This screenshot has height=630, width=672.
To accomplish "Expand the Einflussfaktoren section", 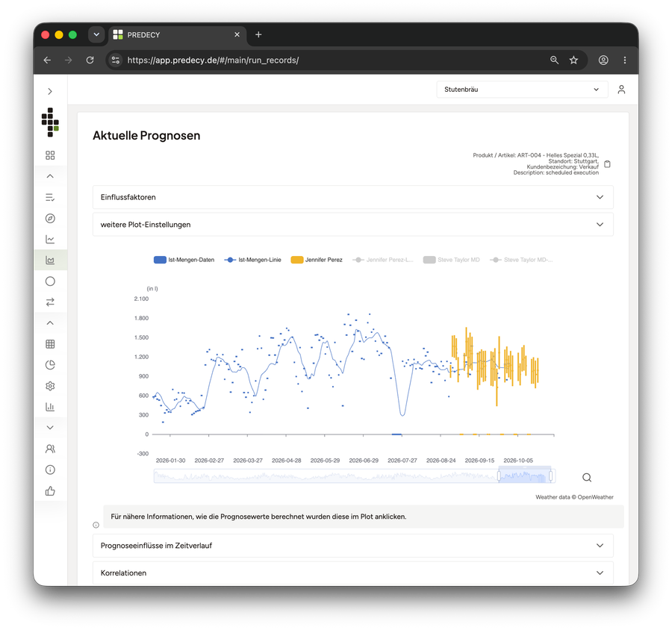I will [352, 197].
